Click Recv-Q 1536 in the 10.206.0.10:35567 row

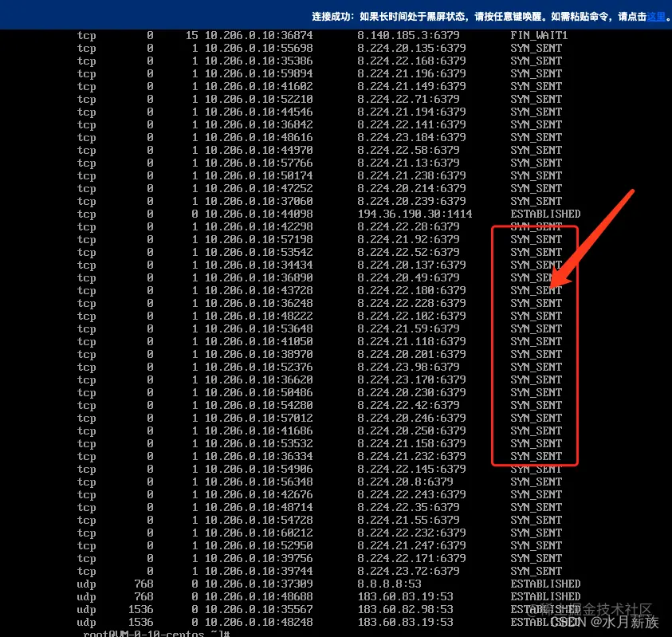[x=140, y=610]
